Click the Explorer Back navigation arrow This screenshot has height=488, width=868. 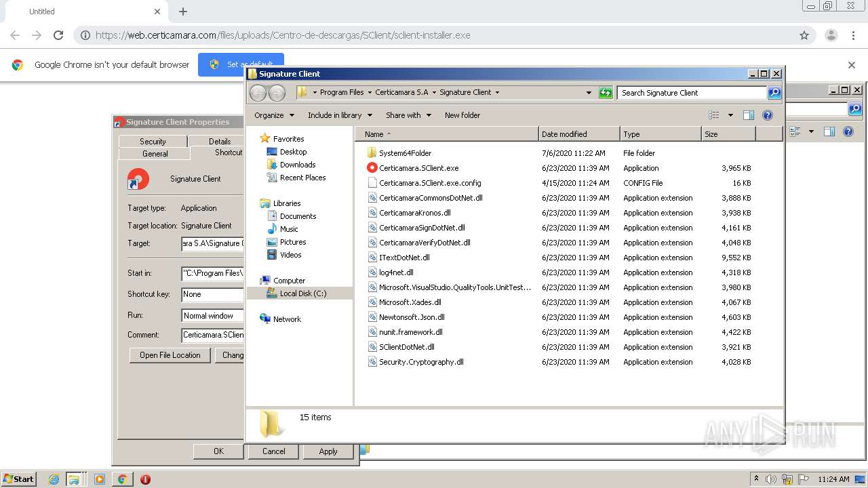258,93
